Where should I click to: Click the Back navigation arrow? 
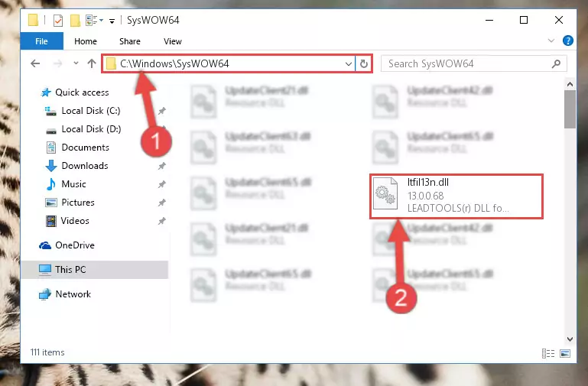35,63
